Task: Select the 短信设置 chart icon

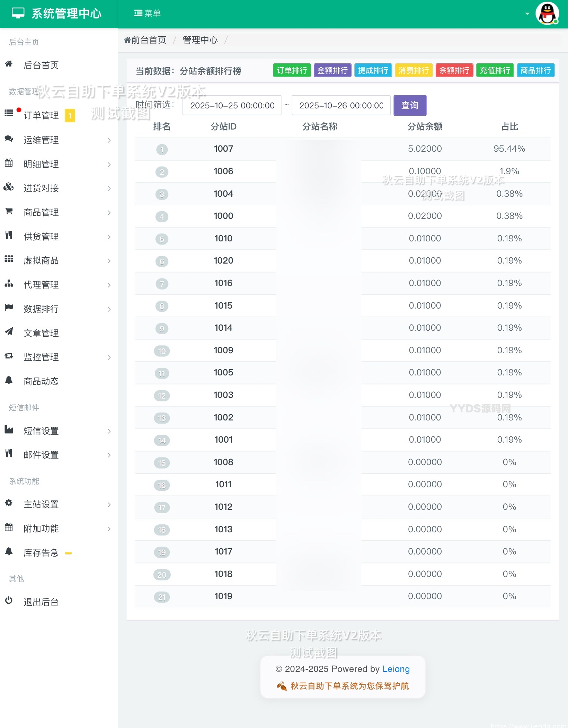Action: (9, 430)
